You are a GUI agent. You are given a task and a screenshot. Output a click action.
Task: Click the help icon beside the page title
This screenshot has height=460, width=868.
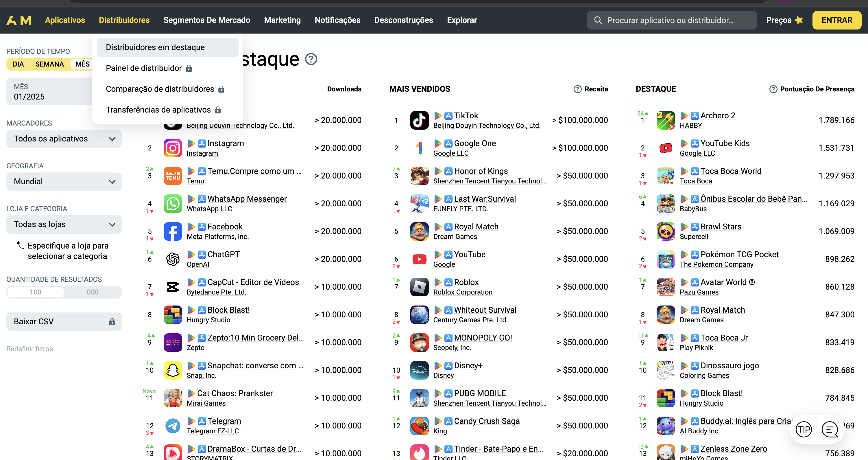[x=311, y=59]
